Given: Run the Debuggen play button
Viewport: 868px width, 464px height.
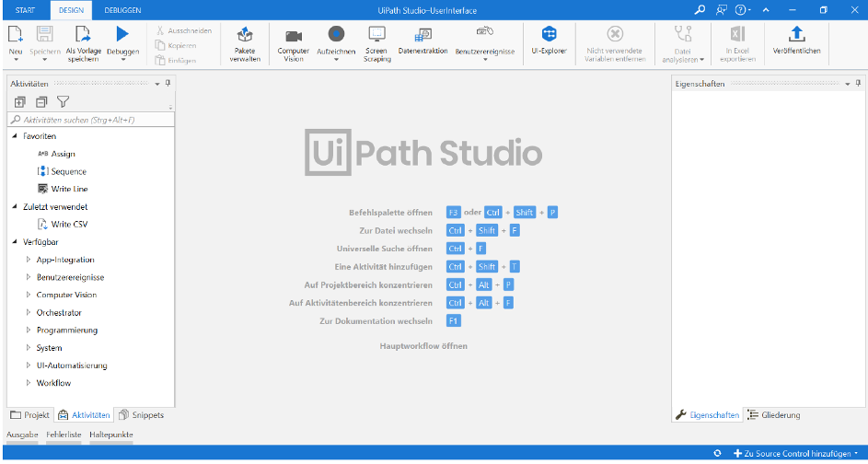Looking at the screenshot, I should tap(122, 35).
